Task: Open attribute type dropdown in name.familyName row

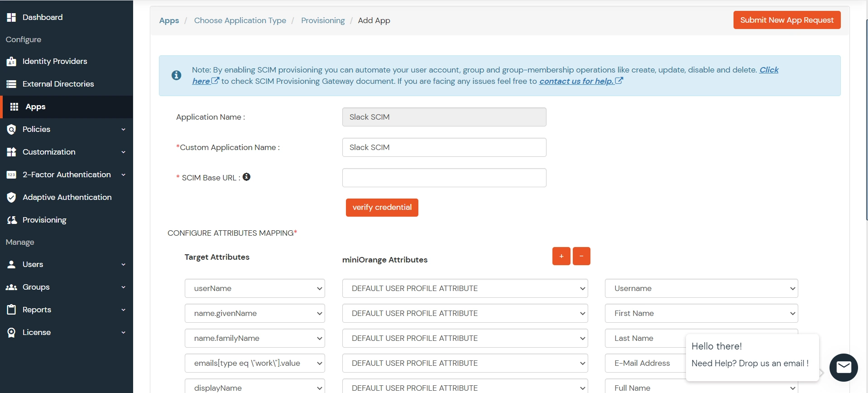Action: pyautogui.click(x=465, y=338)
